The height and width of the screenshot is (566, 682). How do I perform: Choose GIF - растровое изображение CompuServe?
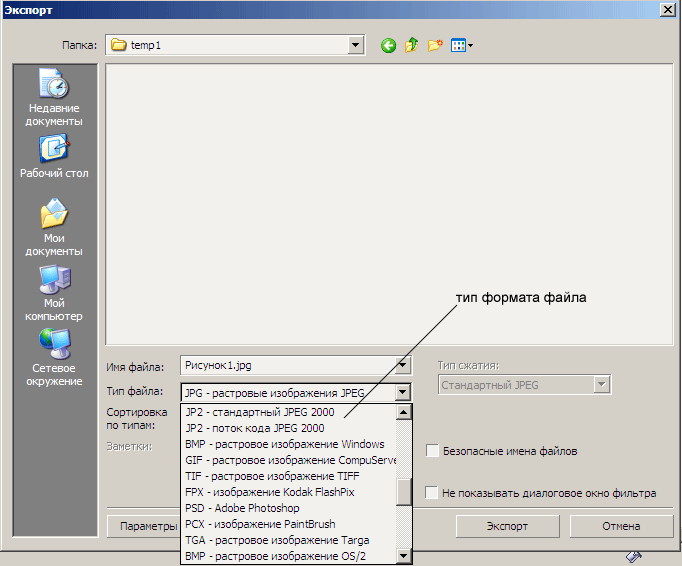(x=288, y=460)
